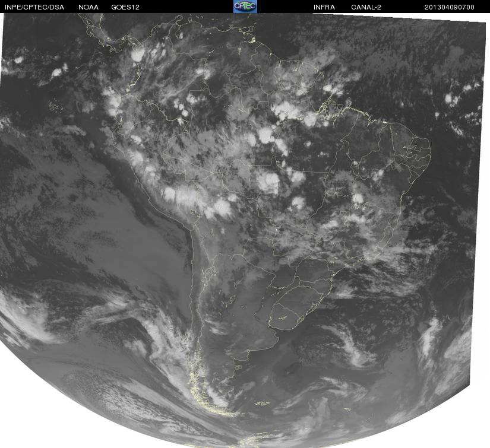The width and height of the screenshot is (490, 448).
Task: Click the NOAA label in the header
Action: point(88,7)
